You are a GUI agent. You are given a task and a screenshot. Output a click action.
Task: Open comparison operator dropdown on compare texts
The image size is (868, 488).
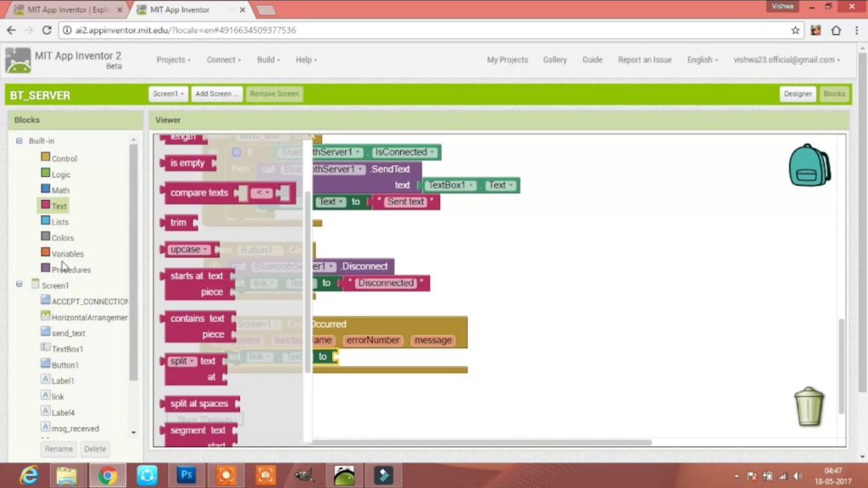[x=261, y=192]
